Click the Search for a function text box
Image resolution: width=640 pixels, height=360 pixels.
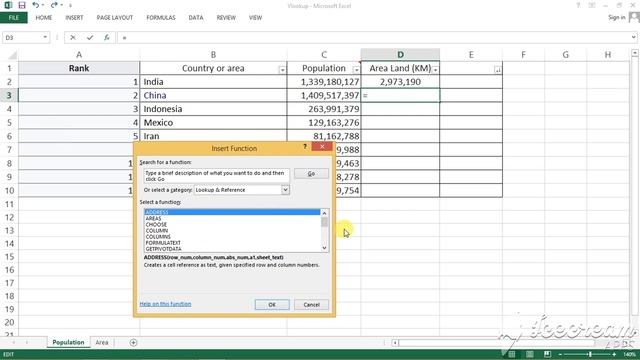point(216,176)
